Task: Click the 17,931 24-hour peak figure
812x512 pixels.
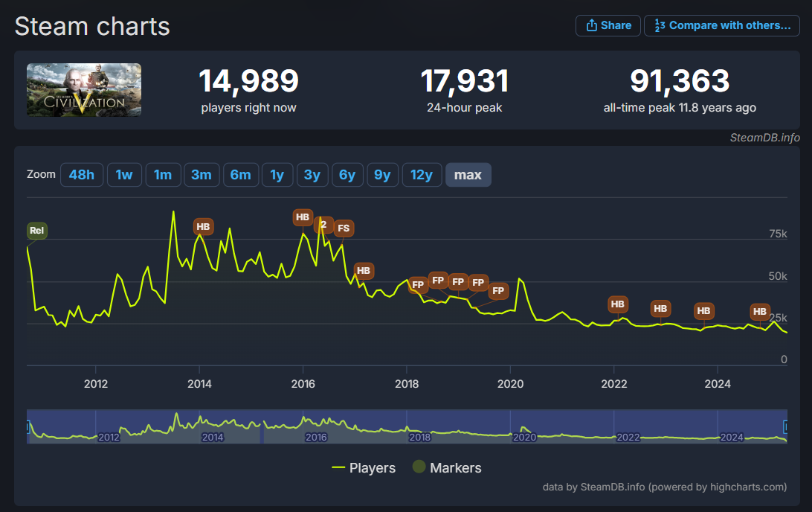Action: pyautogui.click(x=465, y=81)
